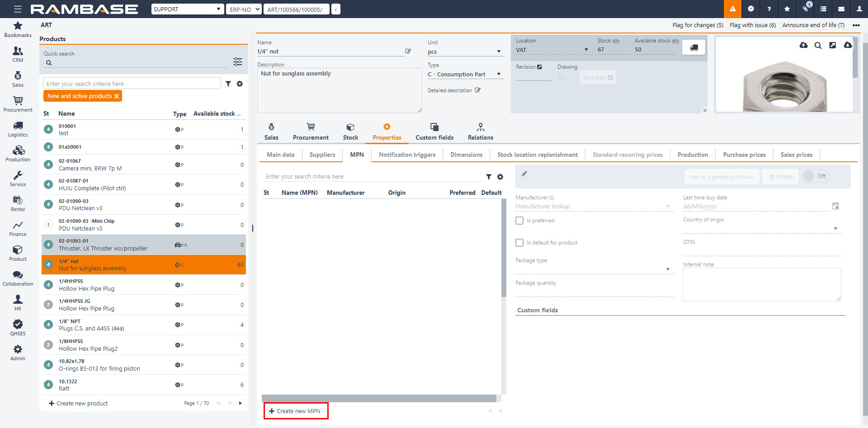Click Create new product link

pos(78,403)
